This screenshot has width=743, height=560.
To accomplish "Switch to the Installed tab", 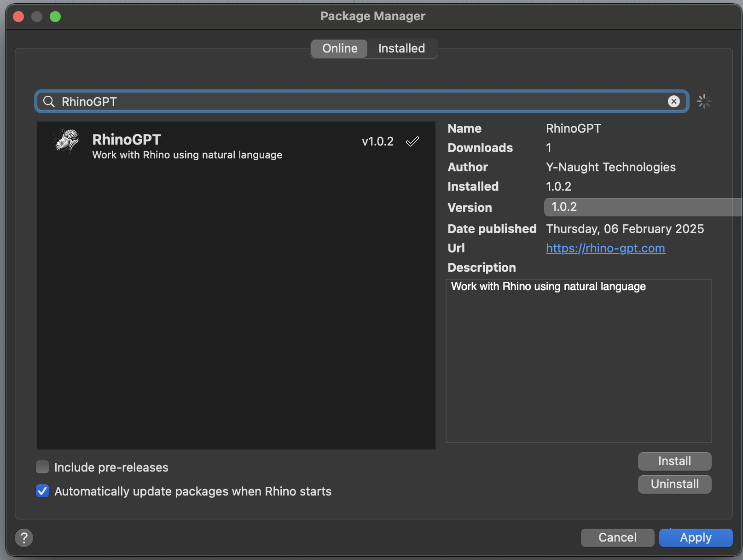I will 401,48.
